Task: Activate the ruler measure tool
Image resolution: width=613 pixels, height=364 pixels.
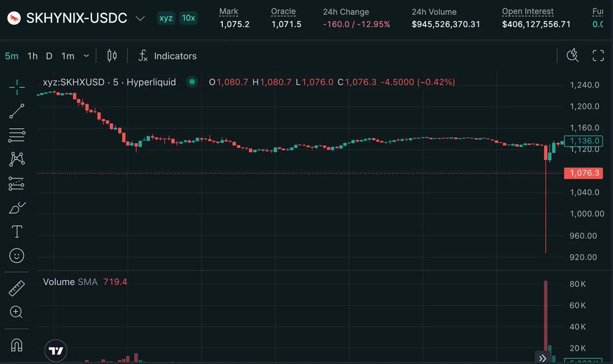Action: (17, 288)
